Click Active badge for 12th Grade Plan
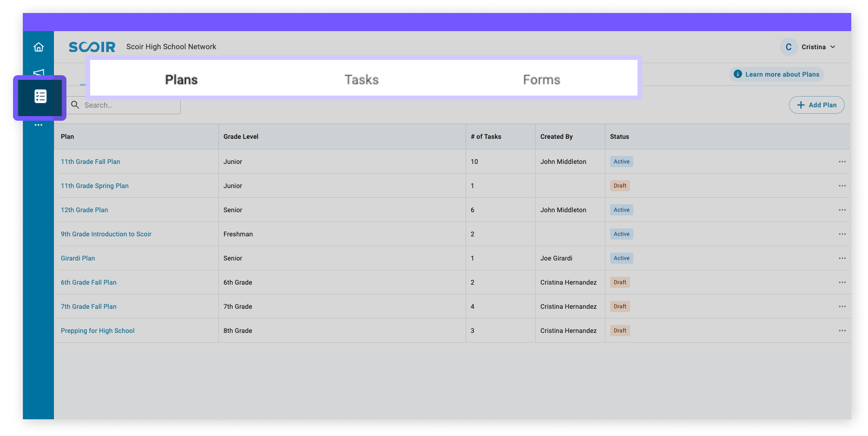Image resolution: width=868 pixels, height=436 pixels. 621,210
